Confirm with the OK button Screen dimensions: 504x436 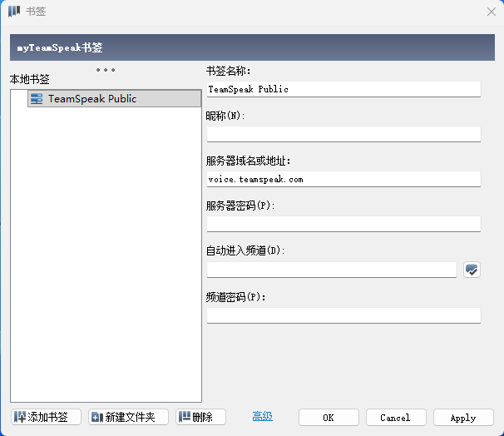(x=329, y=418)
